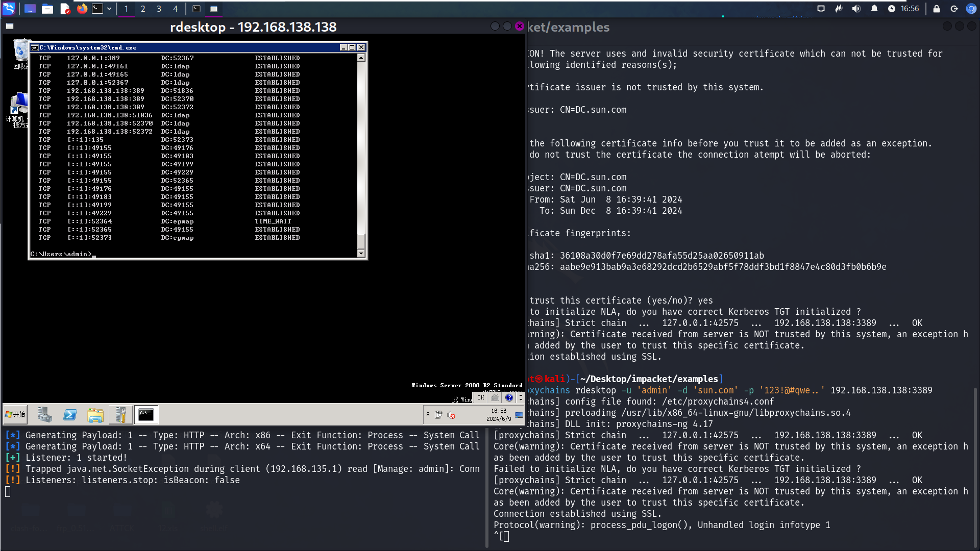Switch to workspace 2
The image size is (980, 551).
143,9
